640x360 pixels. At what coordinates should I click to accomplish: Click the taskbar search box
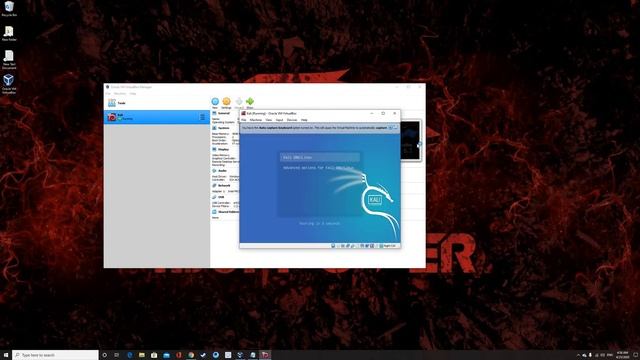(x=56, y=355)
